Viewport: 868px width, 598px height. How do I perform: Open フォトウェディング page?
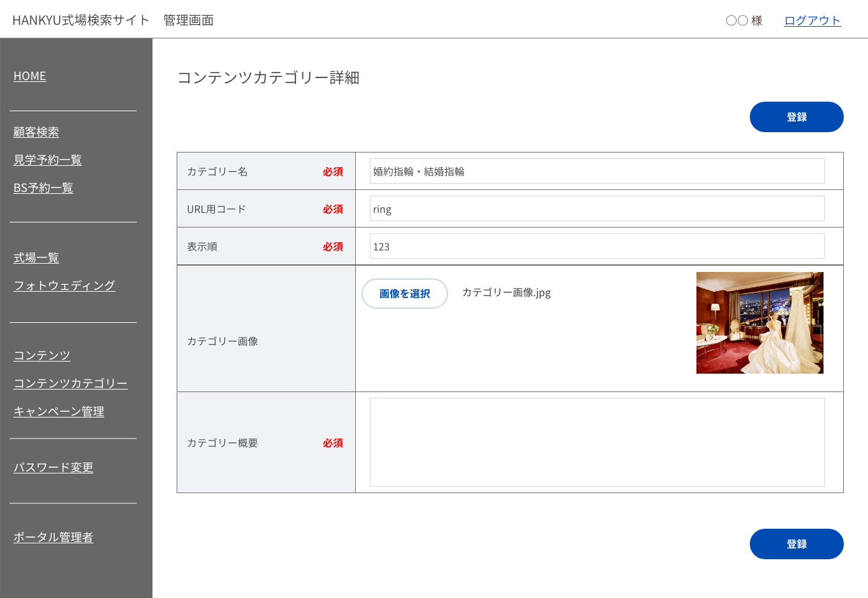(64, 286)
